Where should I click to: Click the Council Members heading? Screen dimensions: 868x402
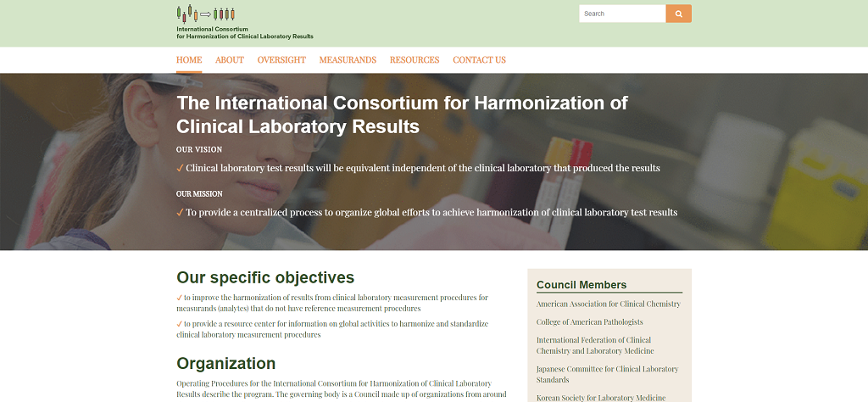581,285
